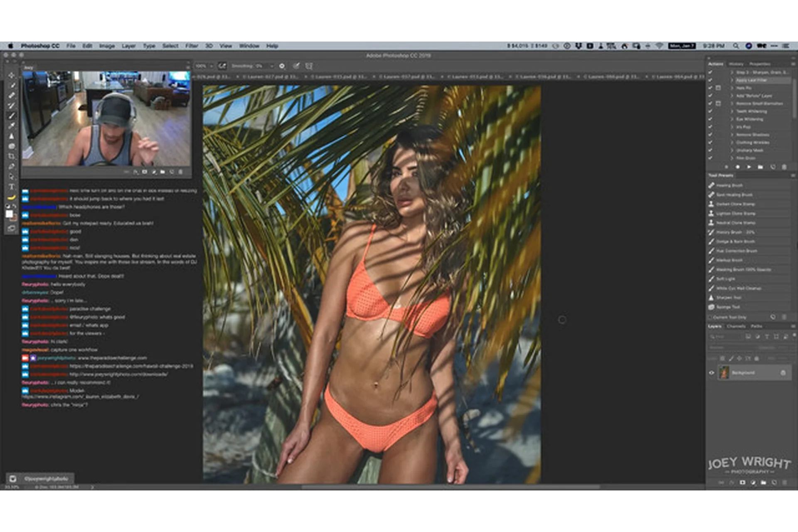Switch to the Channels tab

coord(736,326)
